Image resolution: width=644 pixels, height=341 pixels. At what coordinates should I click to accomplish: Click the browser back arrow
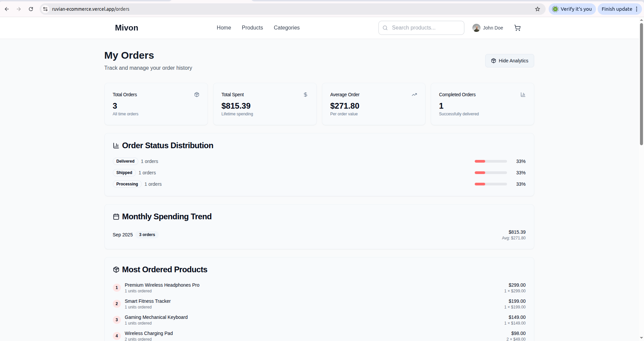[x=7, y=9]
